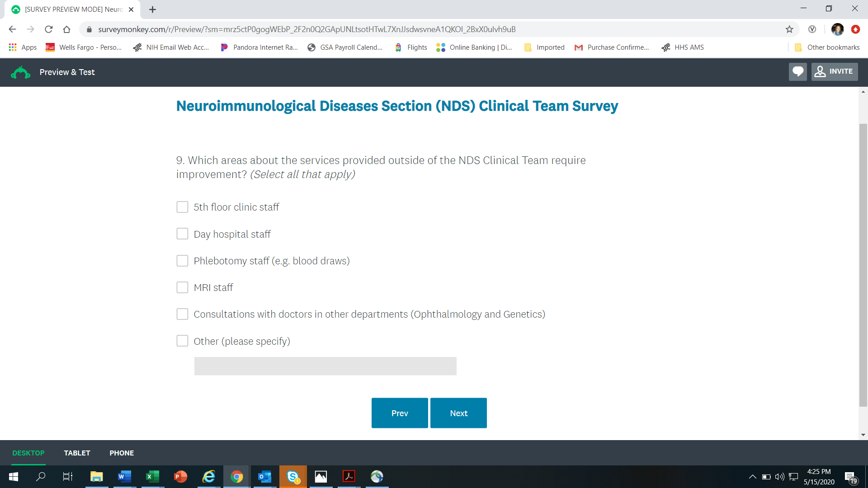Screen dimensions: 868x488
Task: Open the comments speech bubble icon
Action: [797, 72]
